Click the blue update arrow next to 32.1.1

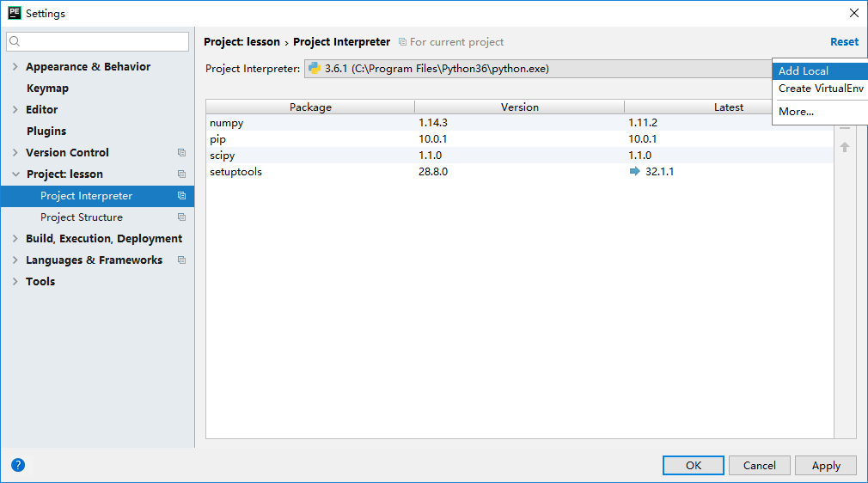click(634, 171)
